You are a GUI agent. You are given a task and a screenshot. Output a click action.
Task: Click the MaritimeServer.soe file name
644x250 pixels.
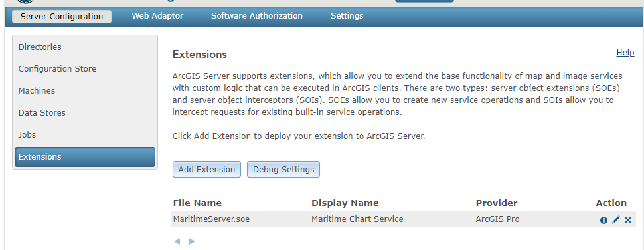tap(211, 219)
